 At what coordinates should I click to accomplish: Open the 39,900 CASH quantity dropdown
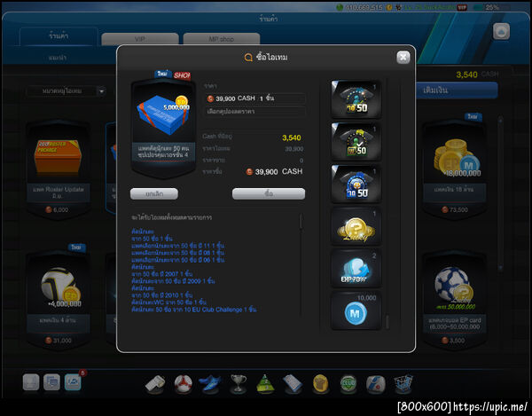[x=254, y=98]
